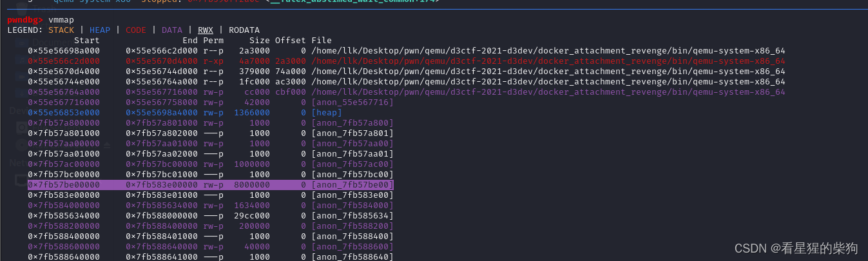Viewport: 868px width, 261px height.
Task: Click the [anon_7fb57a800] file entry
Action: point(352,123)
